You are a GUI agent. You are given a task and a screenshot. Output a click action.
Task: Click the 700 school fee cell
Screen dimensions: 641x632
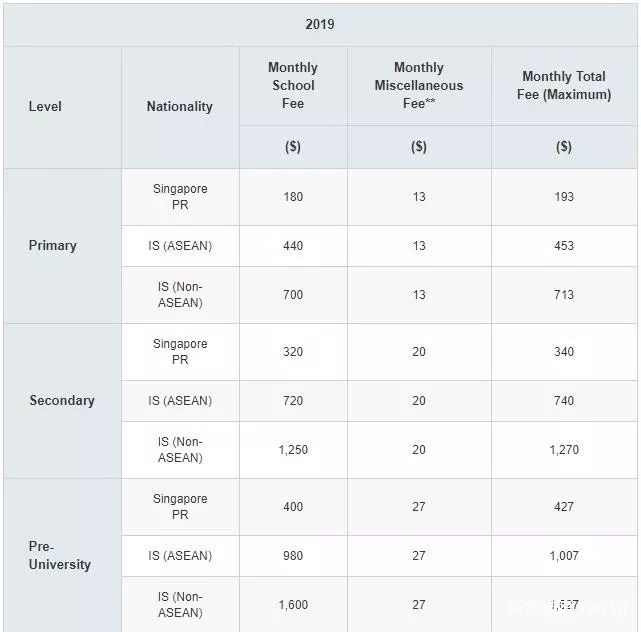pos(293,295)
